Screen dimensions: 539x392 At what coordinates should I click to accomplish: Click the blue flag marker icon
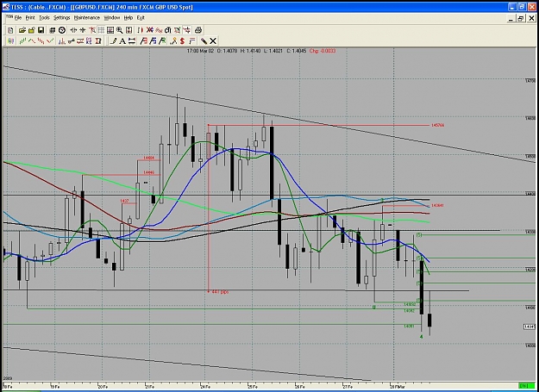154,41
